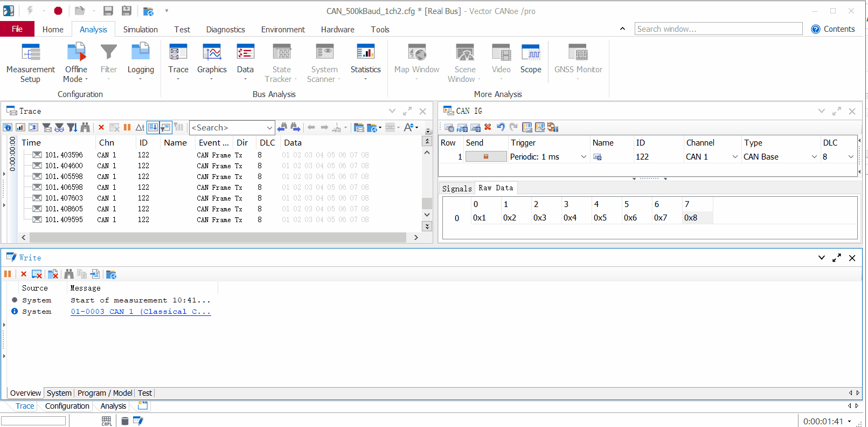Image resolution: width=868 pixels, height=427 pixels.
Task: Delete selected frame in CAN IG toolbar
Action: 488,127
